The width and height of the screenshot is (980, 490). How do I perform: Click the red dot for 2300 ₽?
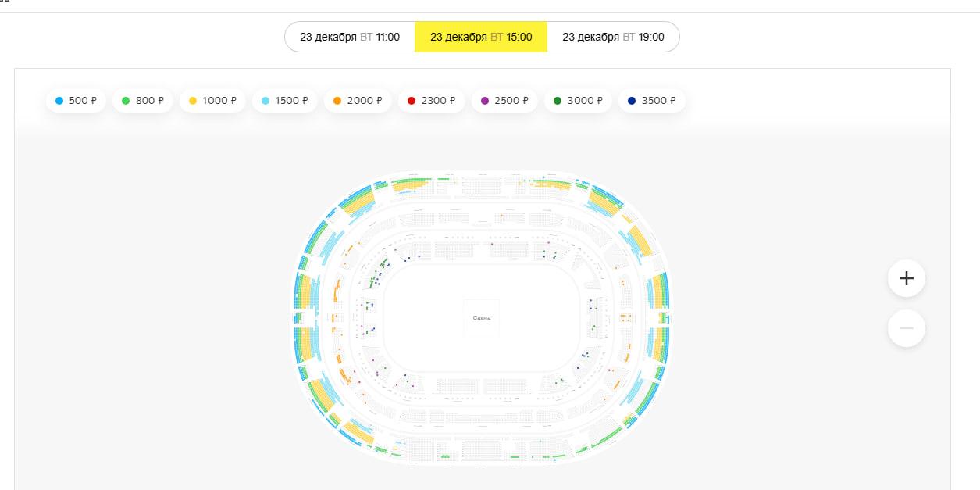(x=412, y=101)
